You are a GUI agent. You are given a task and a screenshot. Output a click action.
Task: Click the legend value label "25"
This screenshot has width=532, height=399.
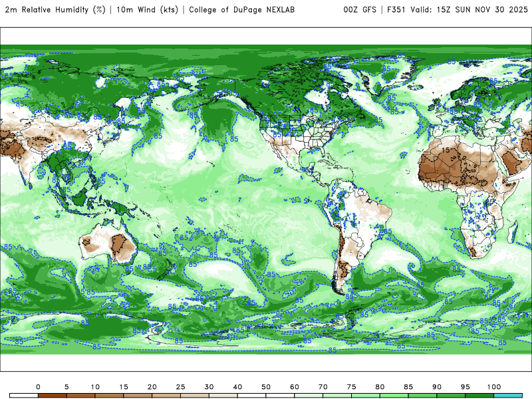coord(180,387)
